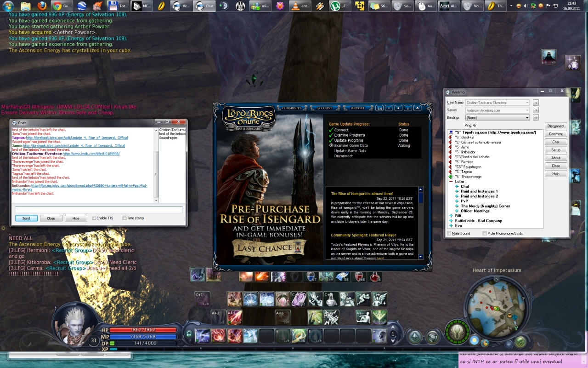Click the Chat message input field
Viewport: 588px width, 368px height.
point(99,210)
